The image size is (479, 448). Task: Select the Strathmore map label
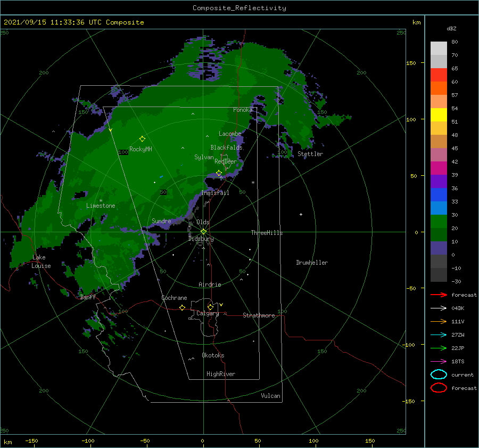click(x=259, y=315)
